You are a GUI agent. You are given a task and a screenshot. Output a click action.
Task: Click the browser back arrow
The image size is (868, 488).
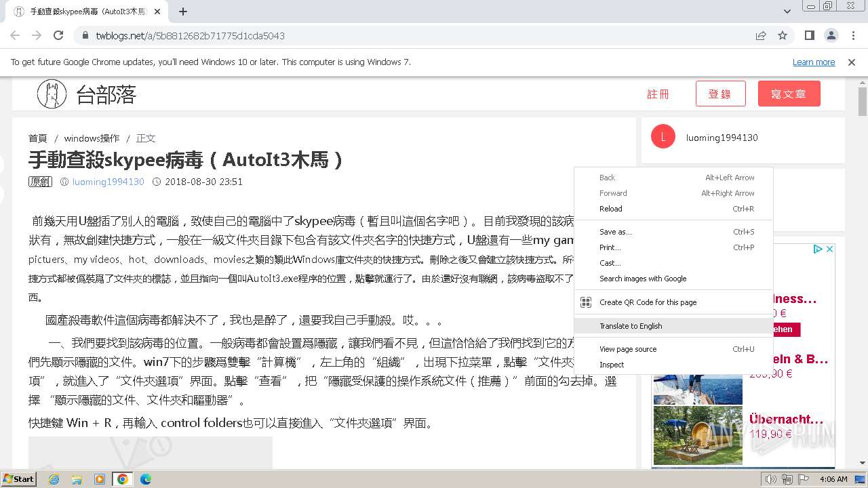pos(15,35)
